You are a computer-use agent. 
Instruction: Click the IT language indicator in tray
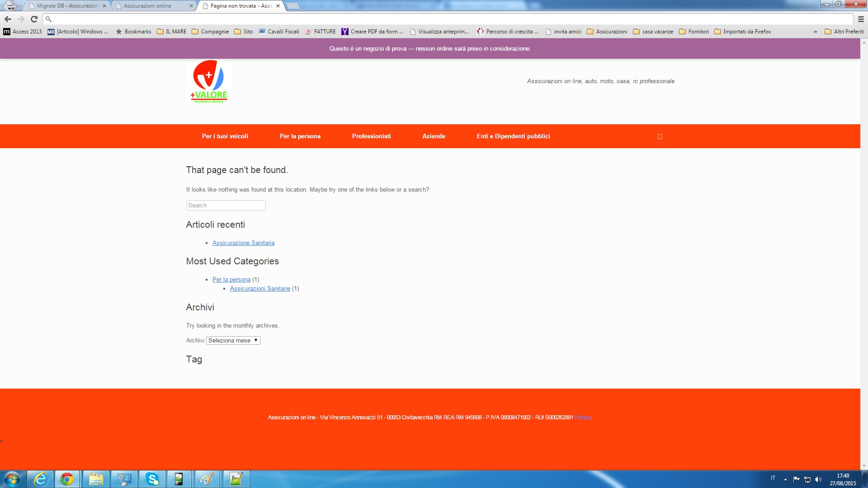click(x=773, y=478)
